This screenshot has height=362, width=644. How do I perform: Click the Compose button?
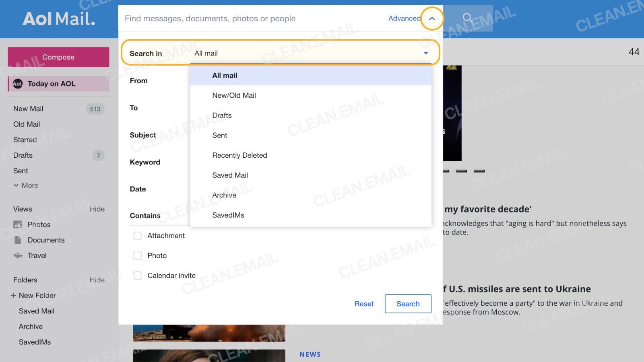tap(58, 57)
